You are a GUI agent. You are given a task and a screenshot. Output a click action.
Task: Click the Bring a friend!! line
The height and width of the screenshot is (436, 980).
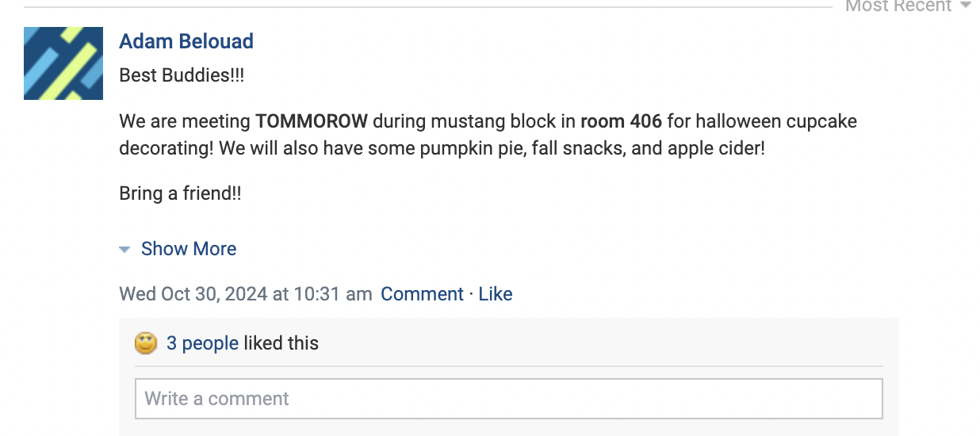click(x=180, y=193)
